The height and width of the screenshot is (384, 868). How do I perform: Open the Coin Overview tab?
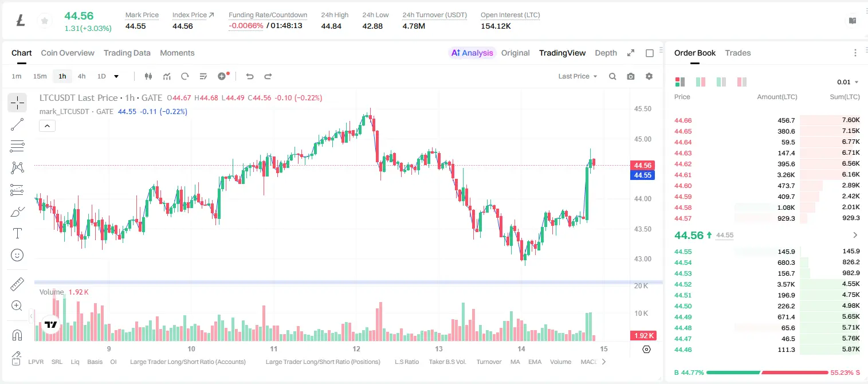(68, 53)
